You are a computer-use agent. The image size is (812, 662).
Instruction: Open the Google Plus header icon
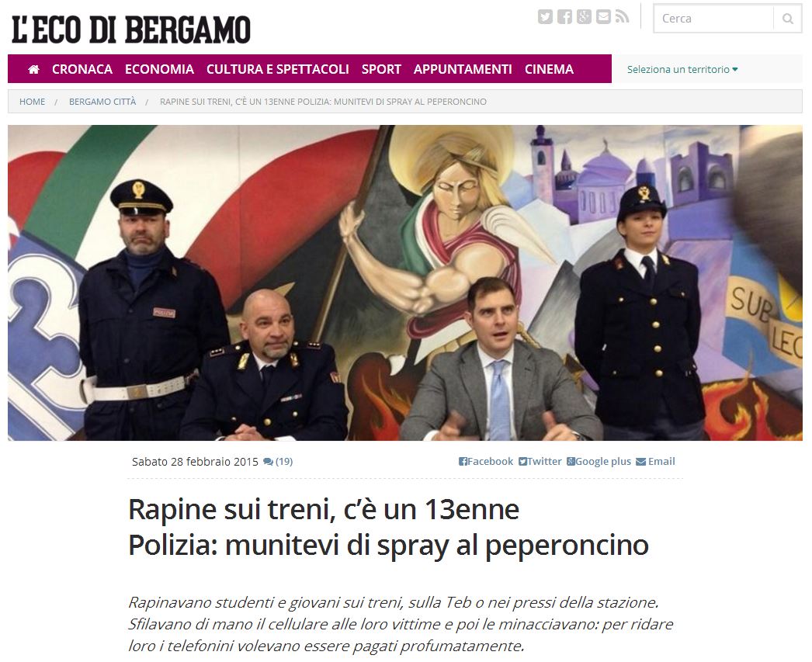point(584,17)
